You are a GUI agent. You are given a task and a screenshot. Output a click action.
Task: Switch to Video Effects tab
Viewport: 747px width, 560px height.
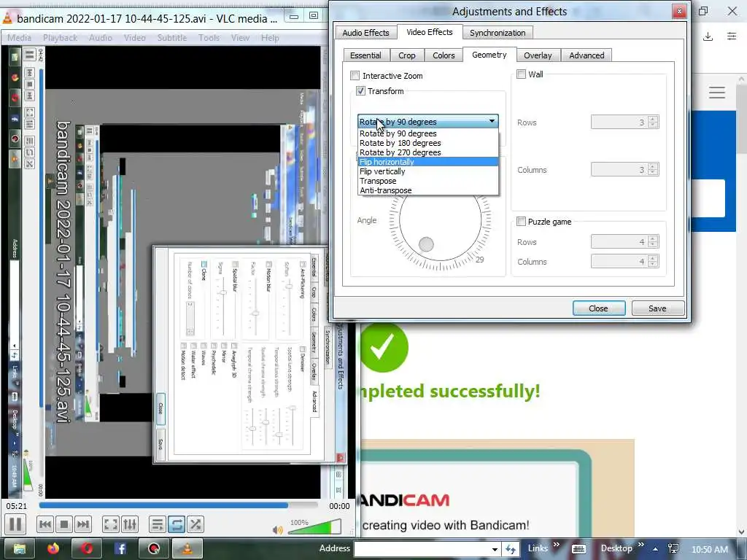[x=429, y=32]
